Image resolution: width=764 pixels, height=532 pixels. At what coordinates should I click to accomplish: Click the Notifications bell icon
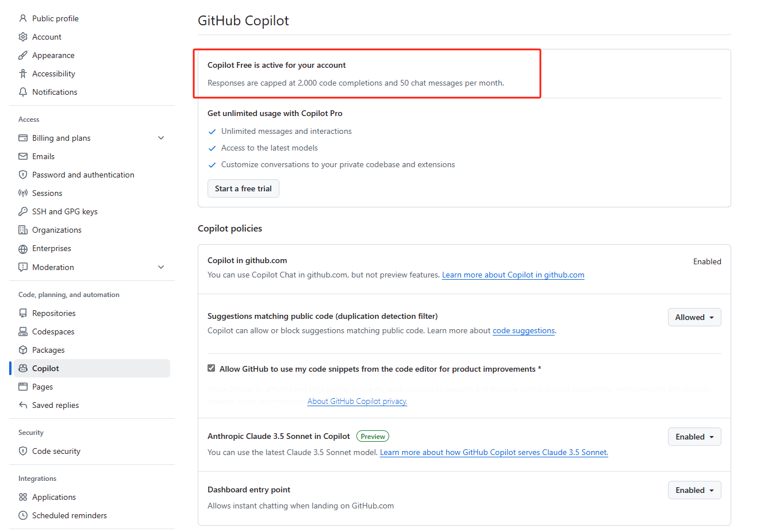(23, 92)
